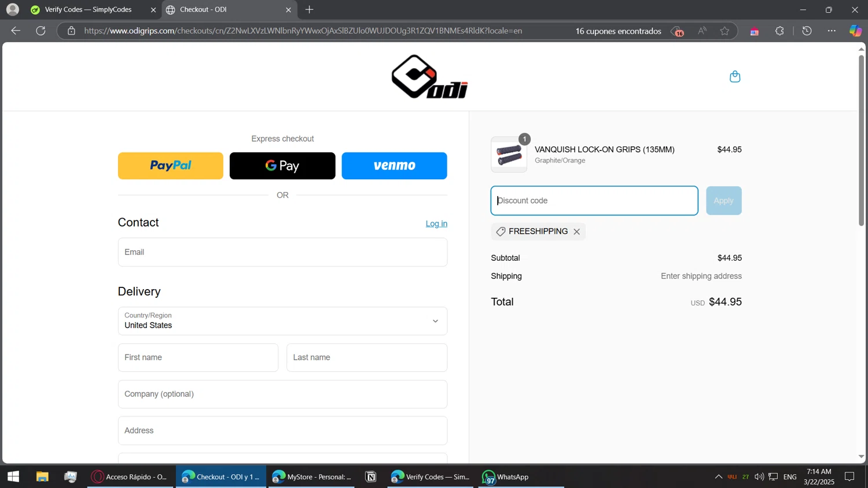Viewport: 868px width, 488px height.
Task: Open the notification center icon
Action: pos(849,476)
